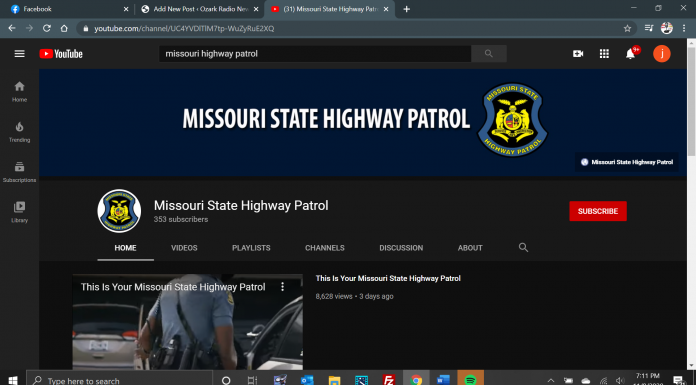This screenshot has height=385, width=696.
Task: Click the channel's round avatar badge
Action: tap(119, 211)
